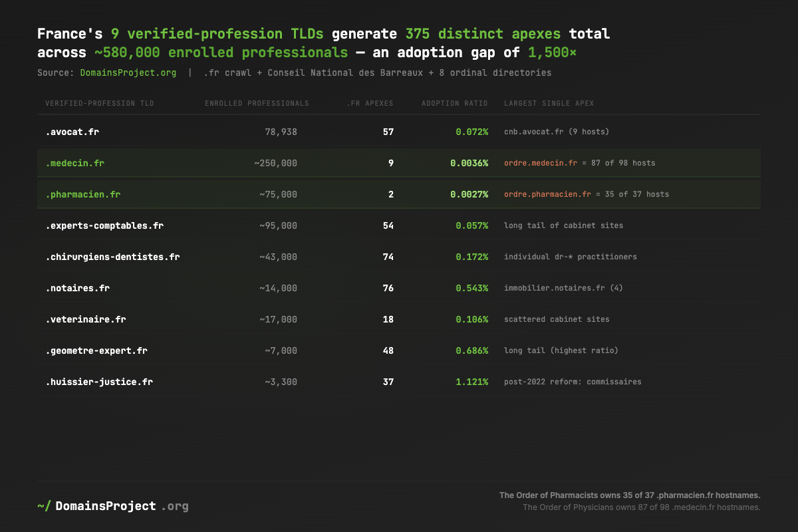The width and height of the screenshot is (798, 532).
Task: Click the Largest Single Apex column header
Action: pos(549,104)
